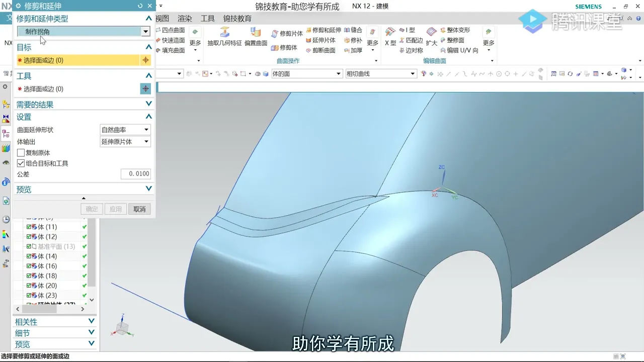Open the 工具 menu

tap(207, 18)
